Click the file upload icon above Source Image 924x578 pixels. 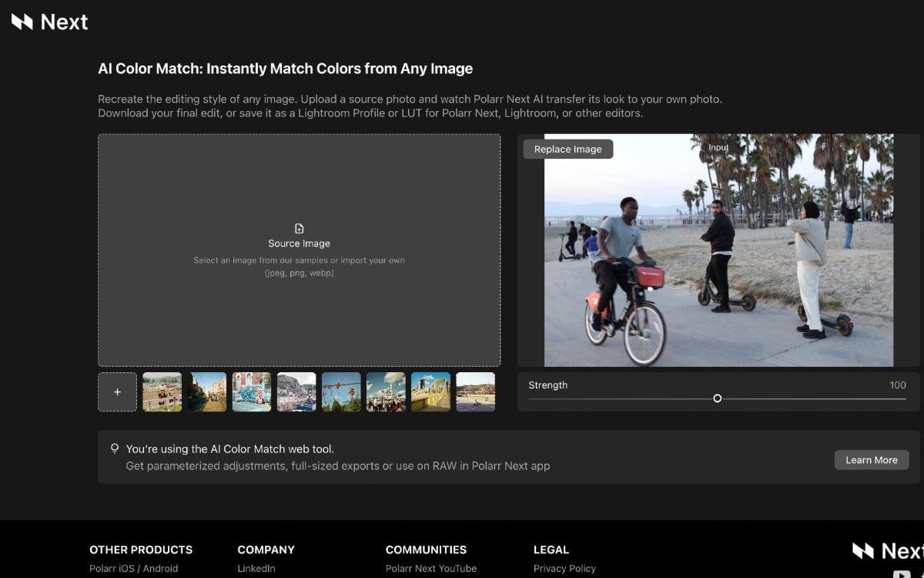[x=300, y=229]
